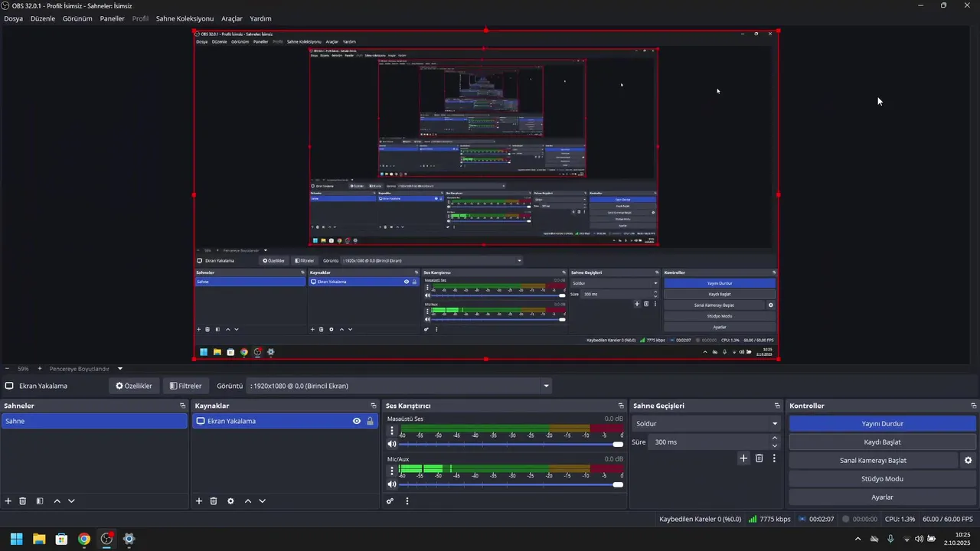
Task: Show hidden system tray icons chevron
Action: [x=857, y=539]
